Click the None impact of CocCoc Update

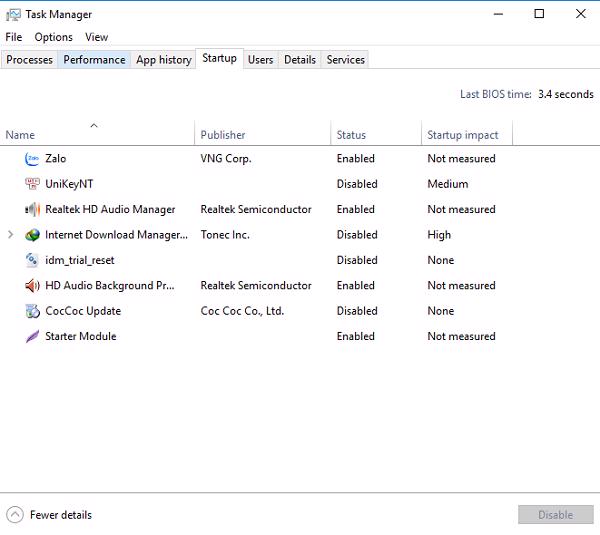441,311
